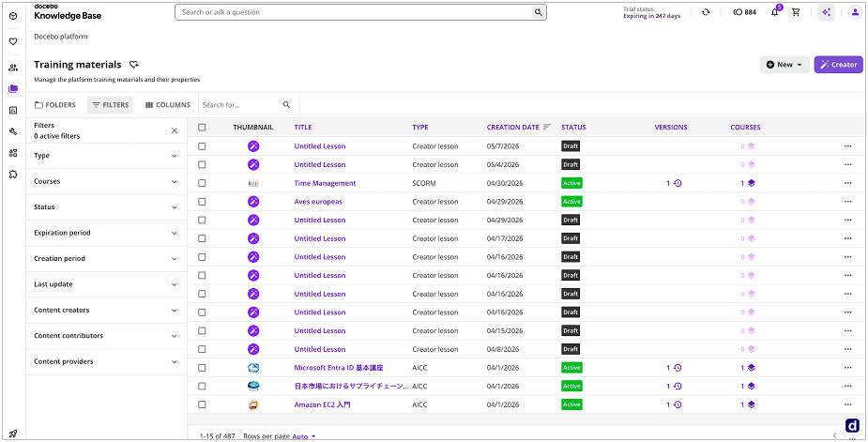Viewport: 868px width, 442px height.
Task: Open the home circle icon at sidebar top
Action: point(13,16)
